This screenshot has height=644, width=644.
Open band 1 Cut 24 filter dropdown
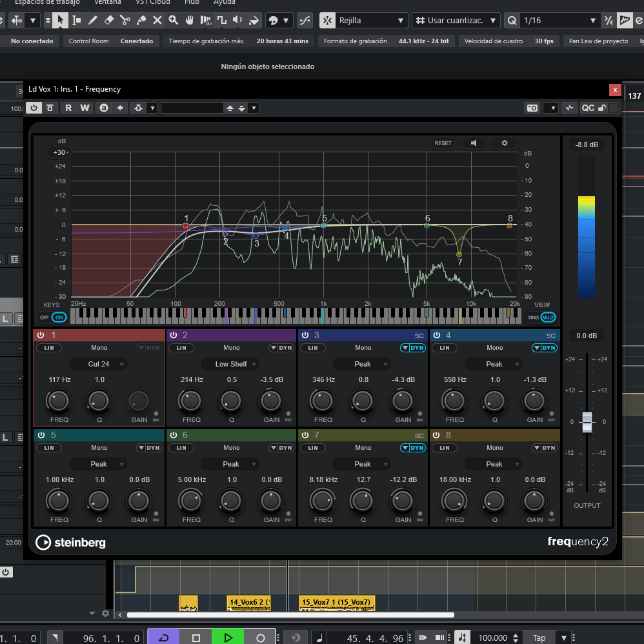(x=99, y=364)
